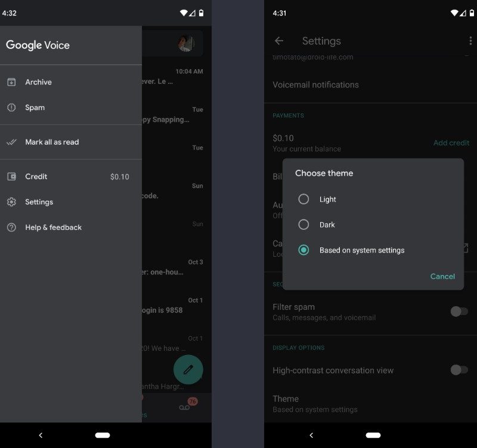Open the Theme setting row
477x448 pixels.
pos(370,404)
